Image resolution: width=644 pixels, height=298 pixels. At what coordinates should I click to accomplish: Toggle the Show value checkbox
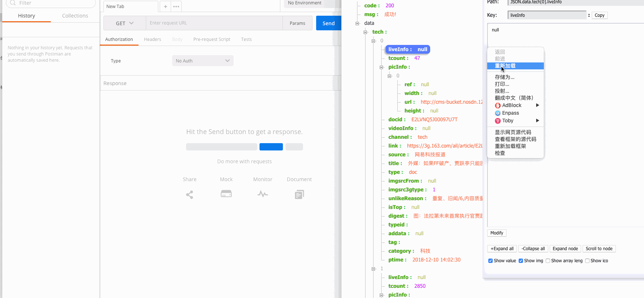pyautogui.click(x=490, y=261)
